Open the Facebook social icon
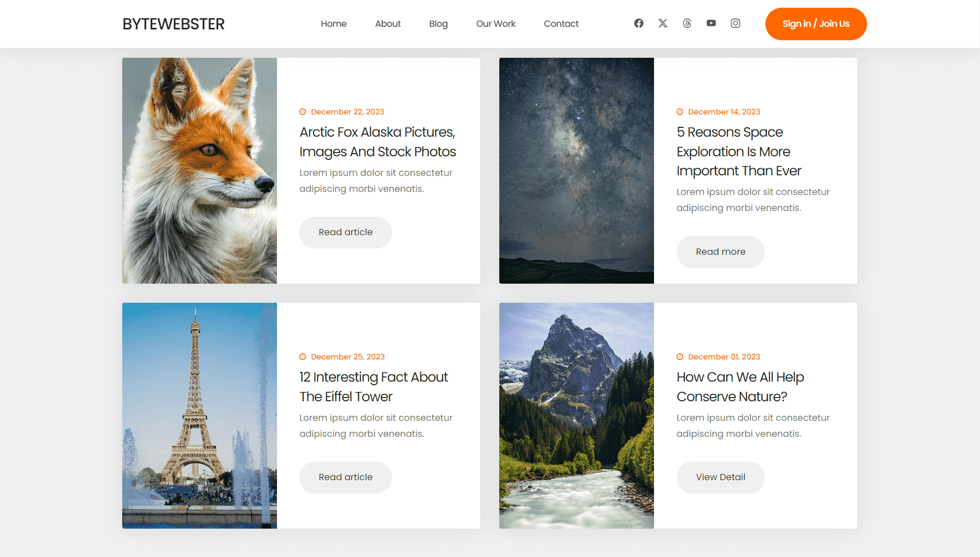This screenshot has height=557, width=980. coord(639,23)
